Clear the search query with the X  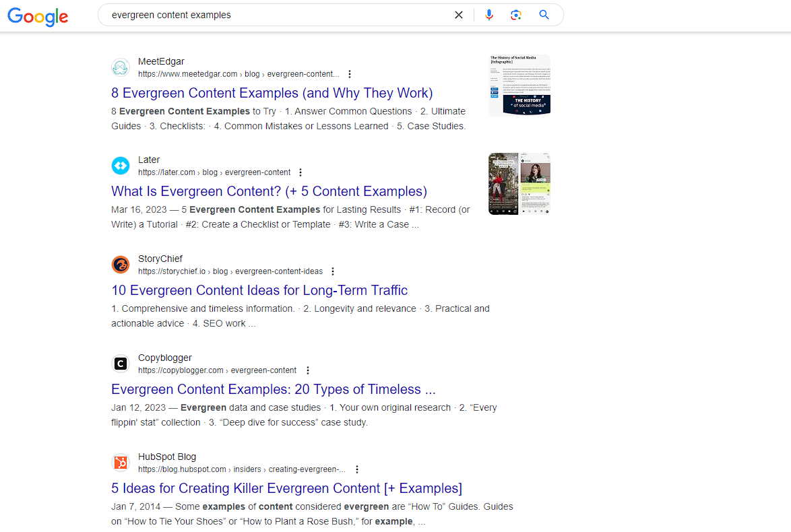coord(459,14)
